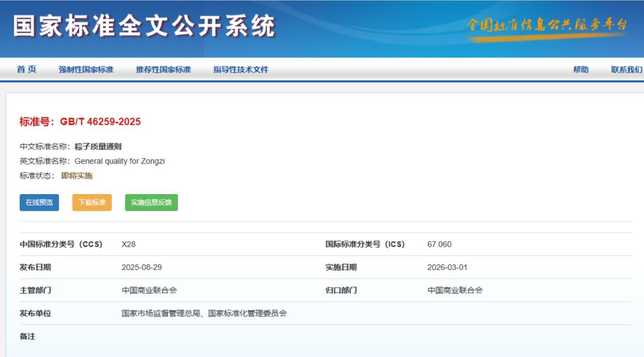Viewport: 644px width, 357px height.
Task: Click the 主管部门 label
Action: pos(35,290)
